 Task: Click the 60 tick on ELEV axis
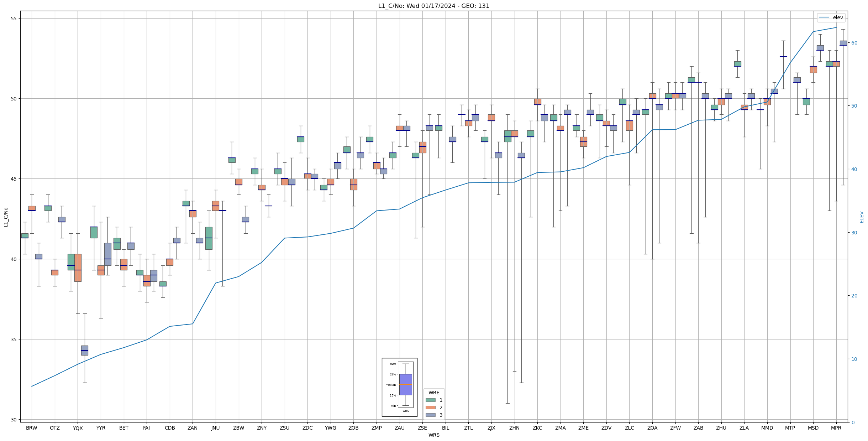pyautogui.click(x=854, y=43)
